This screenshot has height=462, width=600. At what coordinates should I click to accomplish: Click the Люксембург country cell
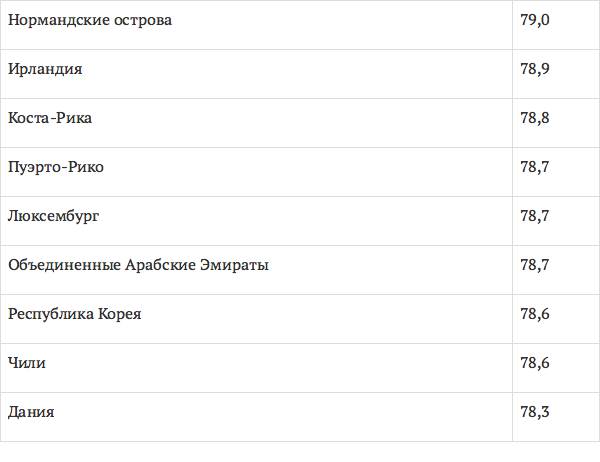(x=53, y=216)
